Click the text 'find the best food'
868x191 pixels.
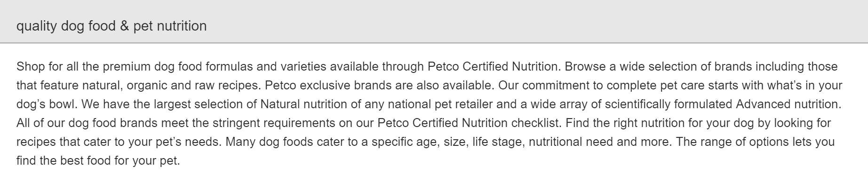pyautogui.click(x=64, y=161)
